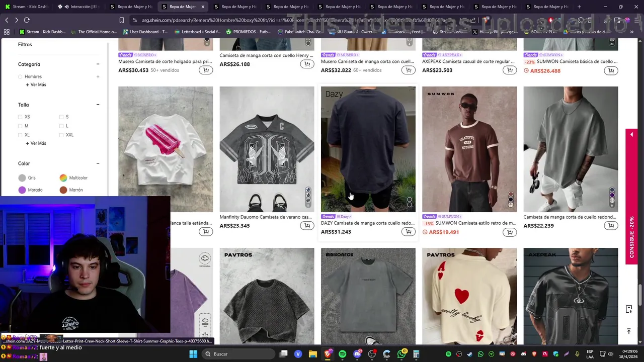Open Discord from the taskbar

[357, 354]
